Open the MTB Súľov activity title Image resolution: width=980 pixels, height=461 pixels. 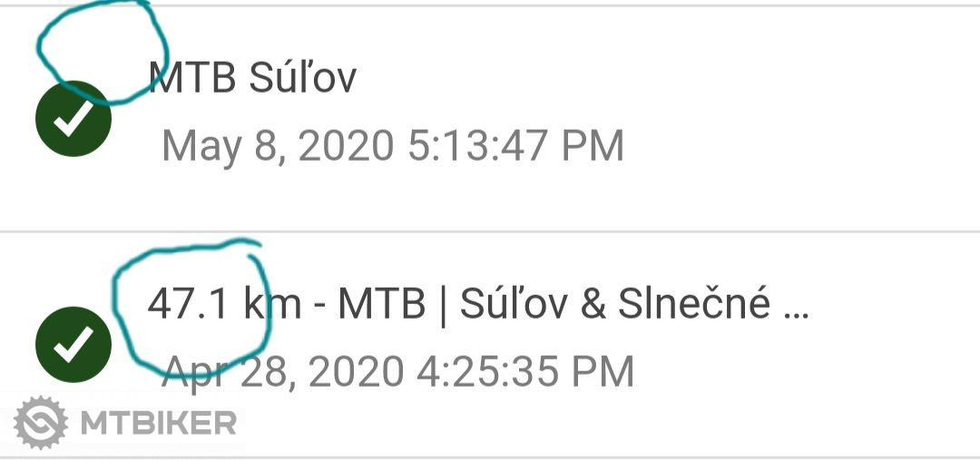pyautogui.click(x=252, y=78)
